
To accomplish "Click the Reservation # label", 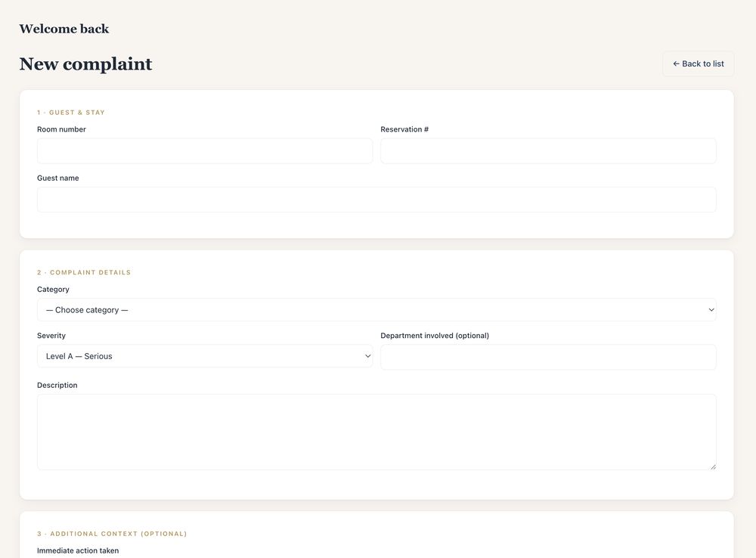I will coord(404,129).
